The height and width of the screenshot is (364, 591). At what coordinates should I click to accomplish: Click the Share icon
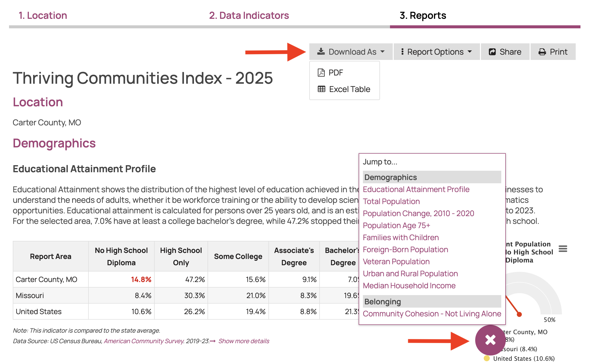pos(492,52)
